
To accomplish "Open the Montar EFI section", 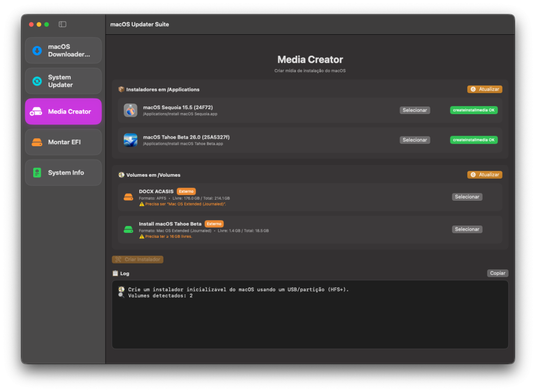I will point(63,142).
